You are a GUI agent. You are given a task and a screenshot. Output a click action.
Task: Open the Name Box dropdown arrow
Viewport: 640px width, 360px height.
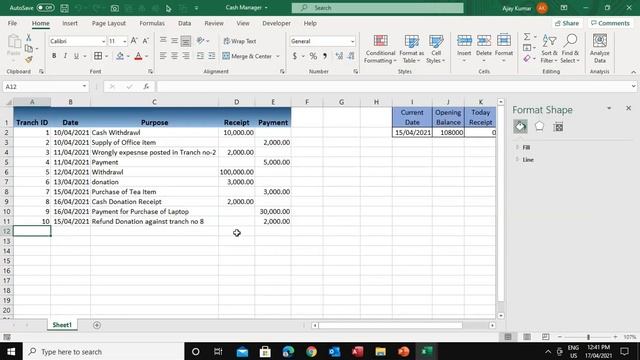tap(84, 86)
